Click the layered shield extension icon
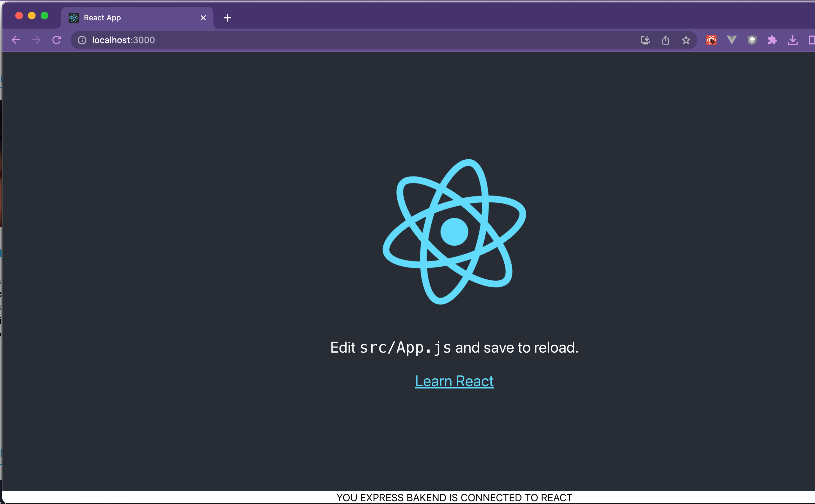815x504 pixels. (752, 40)
